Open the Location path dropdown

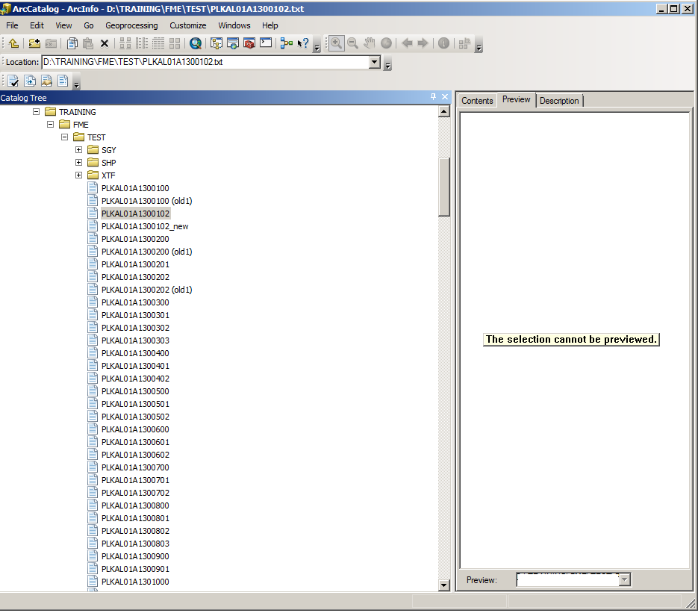click(376, 62)
